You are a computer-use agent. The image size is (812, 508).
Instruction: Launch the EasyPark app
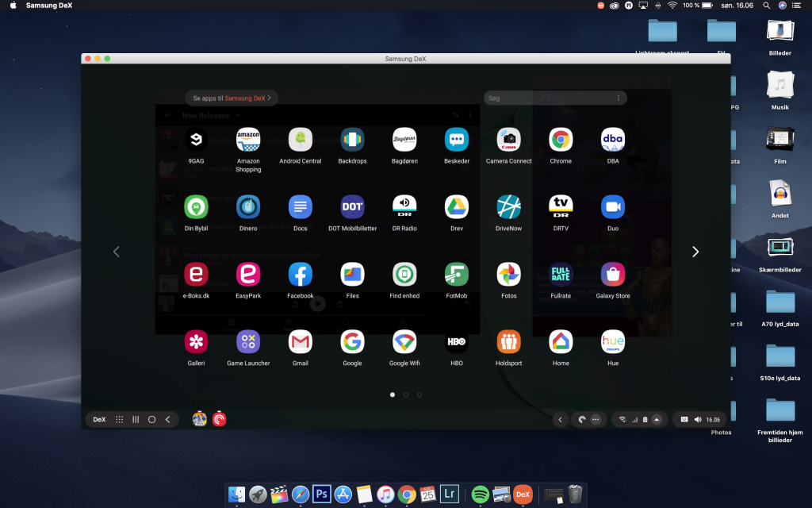coord(248,274)
